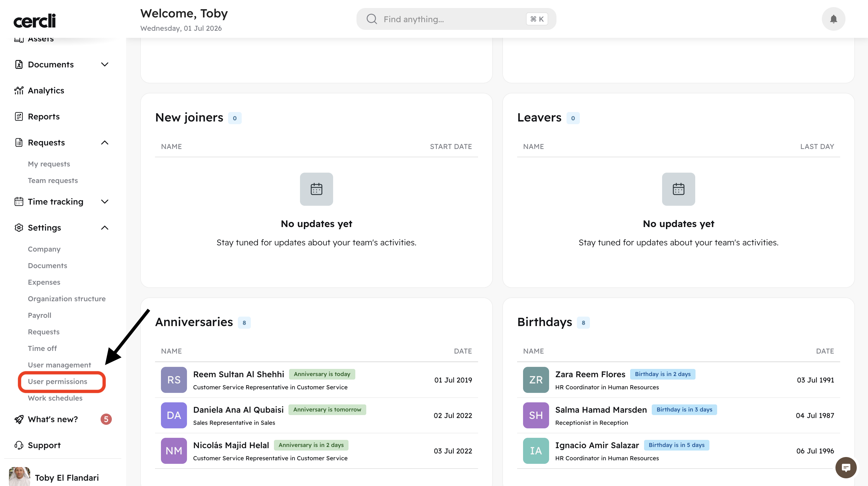Click the LAST DAY column header
This screenshot has width=868, height=486.
click(817, 147)
